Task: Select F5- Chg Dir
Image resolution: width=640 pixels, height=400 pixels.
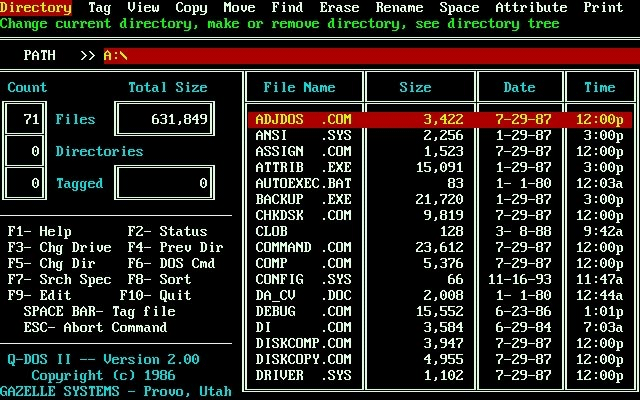Action: point(51,263)
